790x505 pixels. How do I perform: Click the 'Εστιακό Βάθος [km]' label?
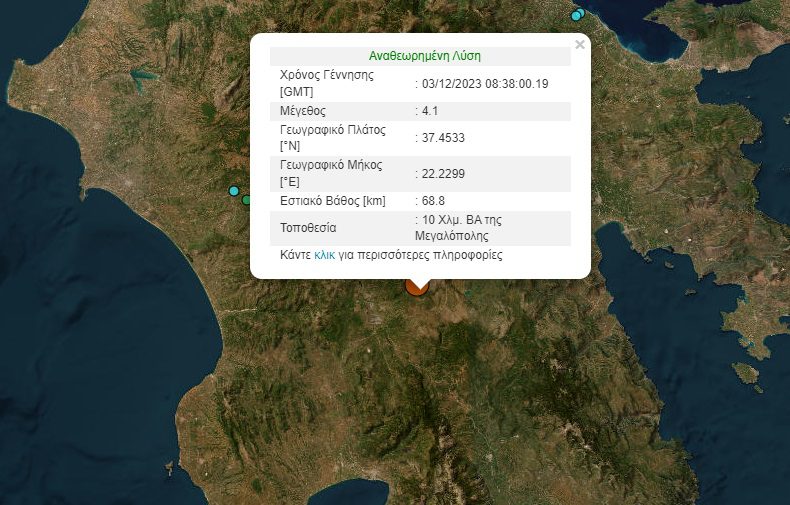click(333, 201)
